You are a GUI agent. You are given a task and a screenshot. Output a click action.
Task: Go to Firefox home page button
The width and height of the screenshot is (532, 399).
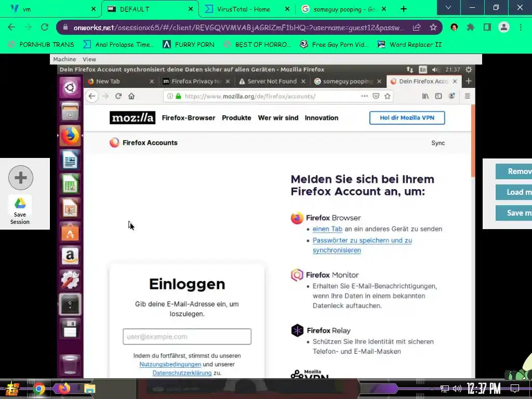(x=131, y=96)
